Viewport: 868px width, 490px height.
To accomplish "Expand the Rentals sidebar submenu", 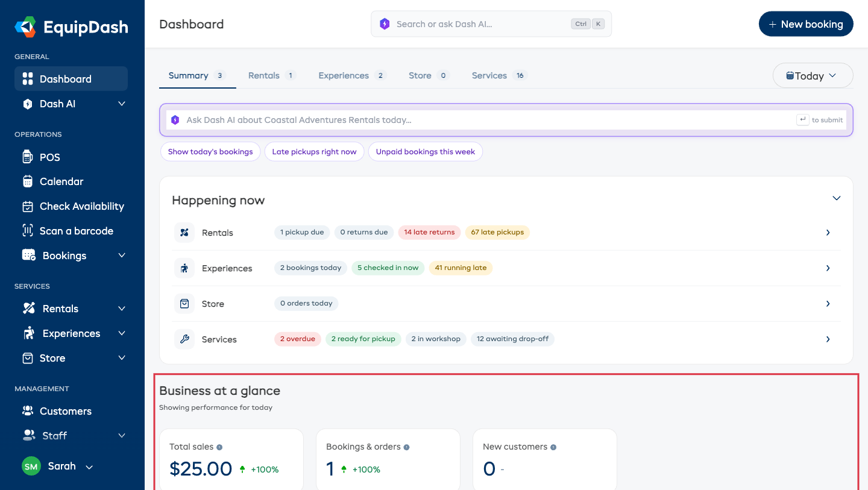I will pyautogui.click(x=122, y=309).
